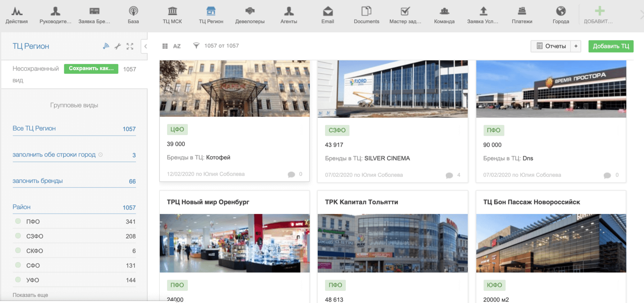This screenshot has height=303, width=644.
Task: Open the Заявка Усл... nav icon
Action: pyautogui.click(x=483, y=11)
